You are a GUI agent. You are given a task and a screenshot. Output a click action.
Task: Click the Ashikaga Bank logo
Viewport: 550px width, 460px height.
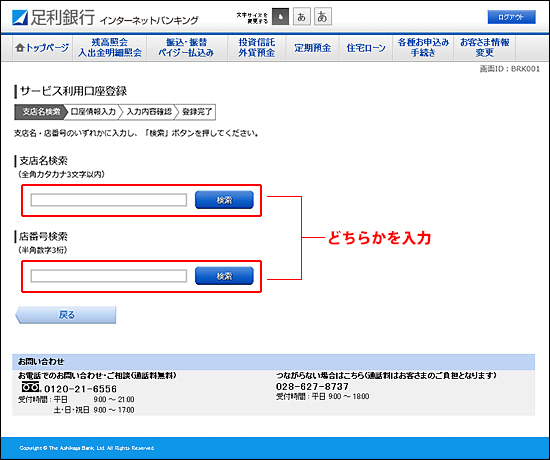coord(53,17)
